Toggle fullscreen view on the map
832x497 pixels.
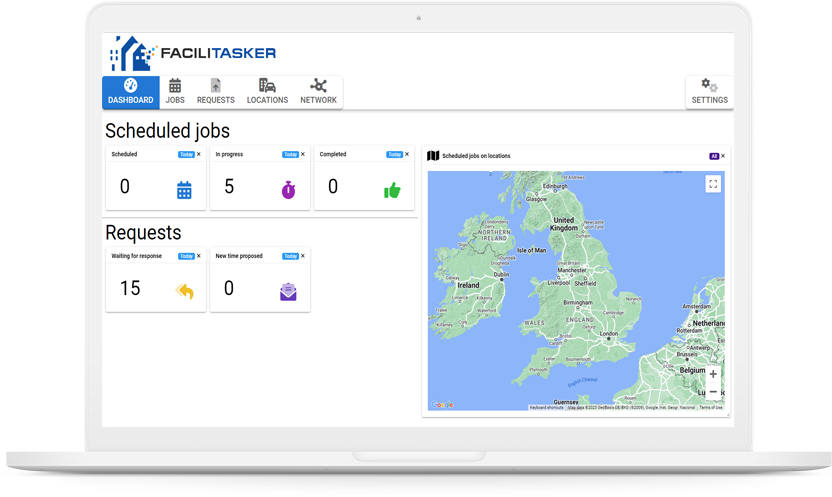pos(713,183)
